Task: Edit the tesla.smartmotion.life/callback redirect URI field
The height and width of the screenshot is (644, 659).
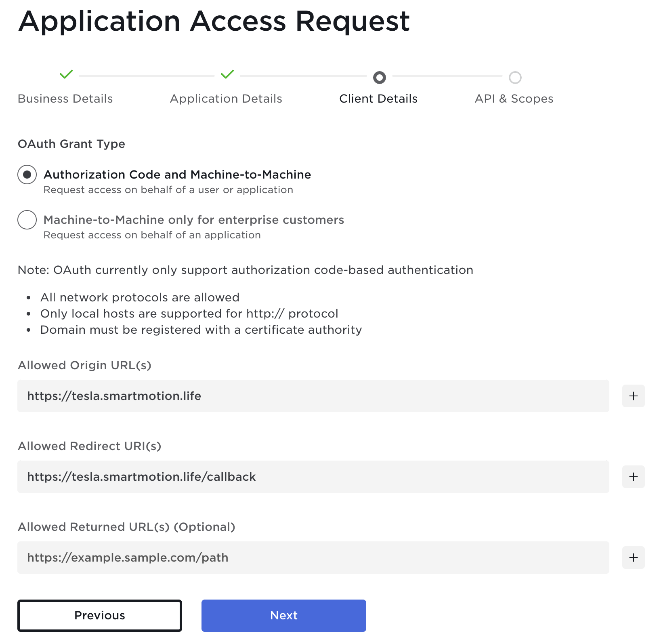Action: pos(313,477)
